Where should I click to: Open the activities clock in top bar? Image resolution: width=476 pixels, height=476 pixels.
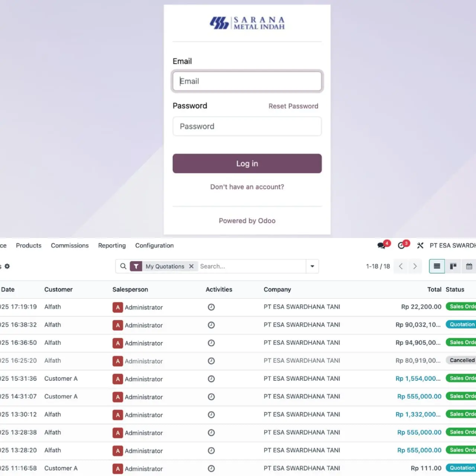(x=401, y=245)
